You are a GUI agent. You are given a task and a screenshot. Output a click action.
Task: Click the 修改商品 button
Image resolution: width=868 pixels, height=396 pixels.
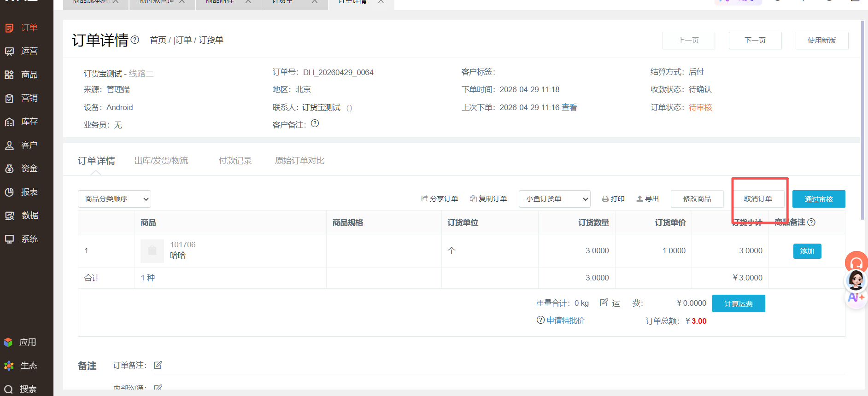point(697,199)
